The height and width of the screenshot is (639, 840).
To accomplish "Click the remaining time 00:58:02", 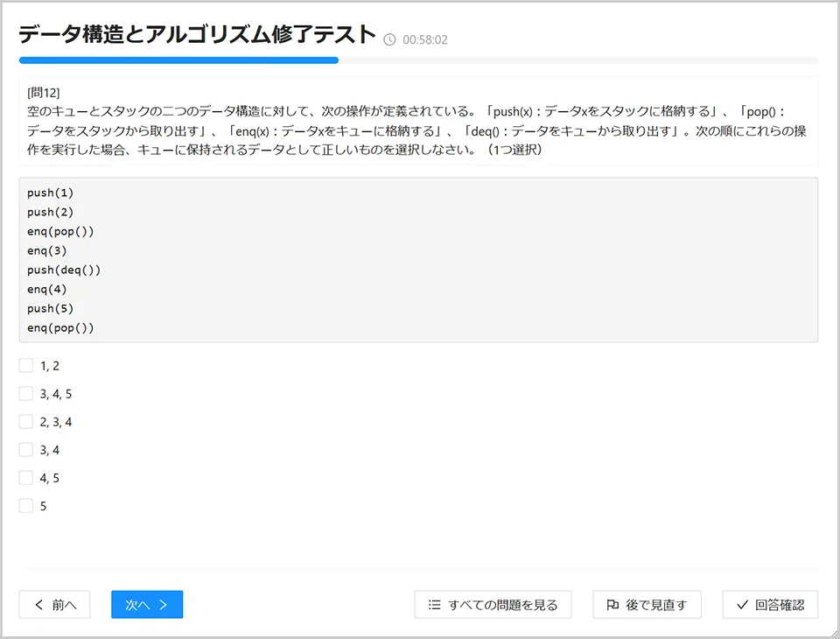I will click(x=425, y=39).
